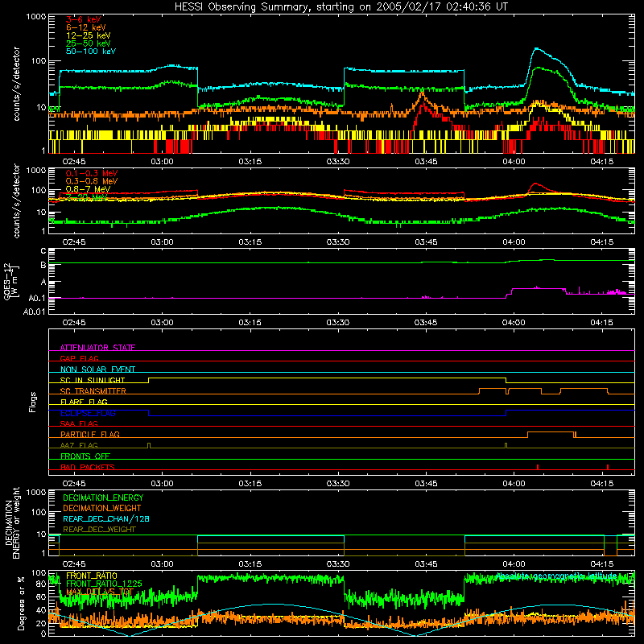This screenshot has width=644, height=644.
Task: Click 04:00 time label under GOES panel
Action: coord(514,323)
